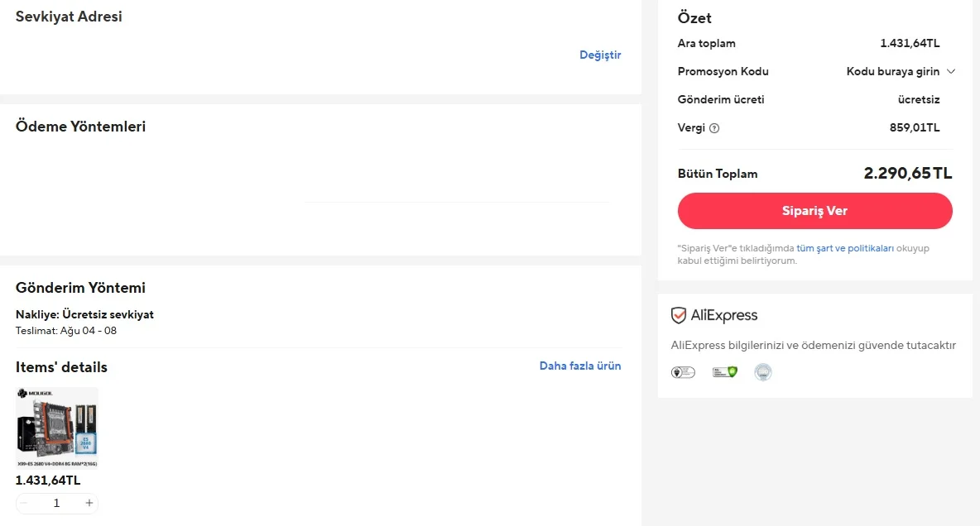This screenshot has height=526, width=980.
Task: Click the AliExpress shield checkmark logo
Action: [679, 315]
